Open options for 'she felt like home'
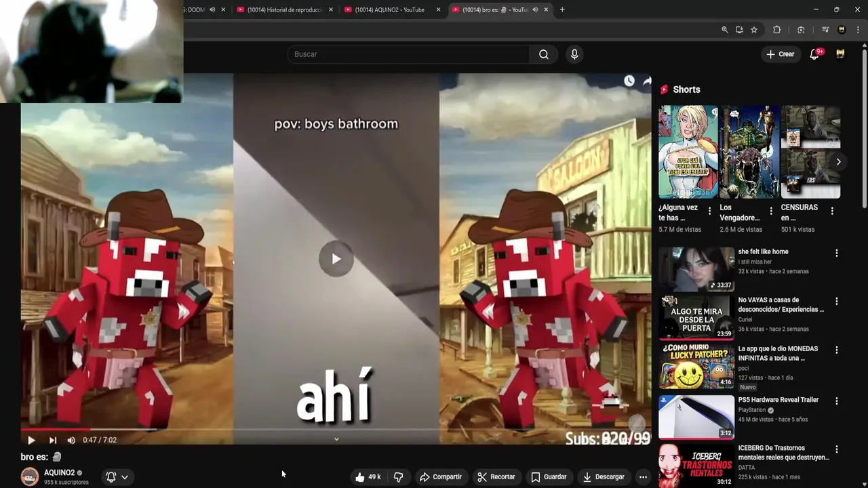The height and width of the screenshot is (488, 868). click(x=837, y=253)
